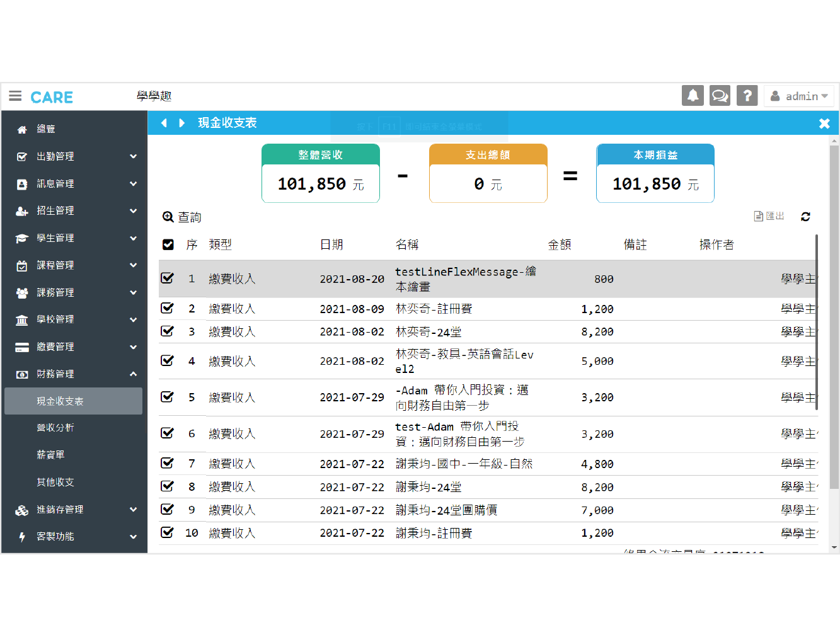Sort by the 日期 column header
This screenshot has width=840, height=630.
coord(331,244)
